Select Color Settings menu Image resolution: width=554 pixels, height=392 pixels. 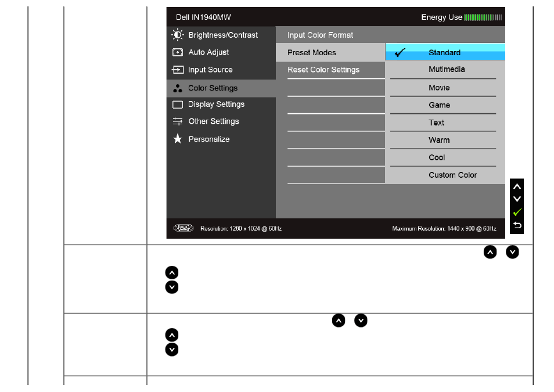221,88
